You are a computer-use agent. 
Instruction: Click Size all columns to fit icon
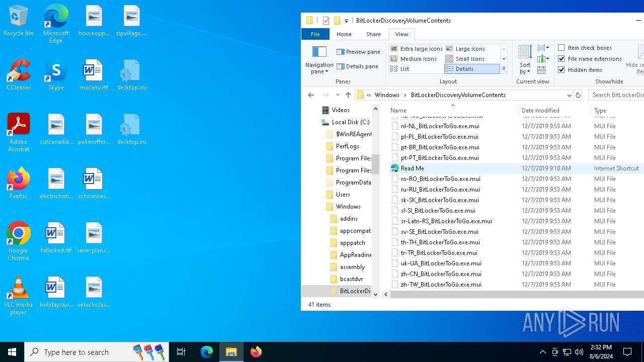[541, 70]
